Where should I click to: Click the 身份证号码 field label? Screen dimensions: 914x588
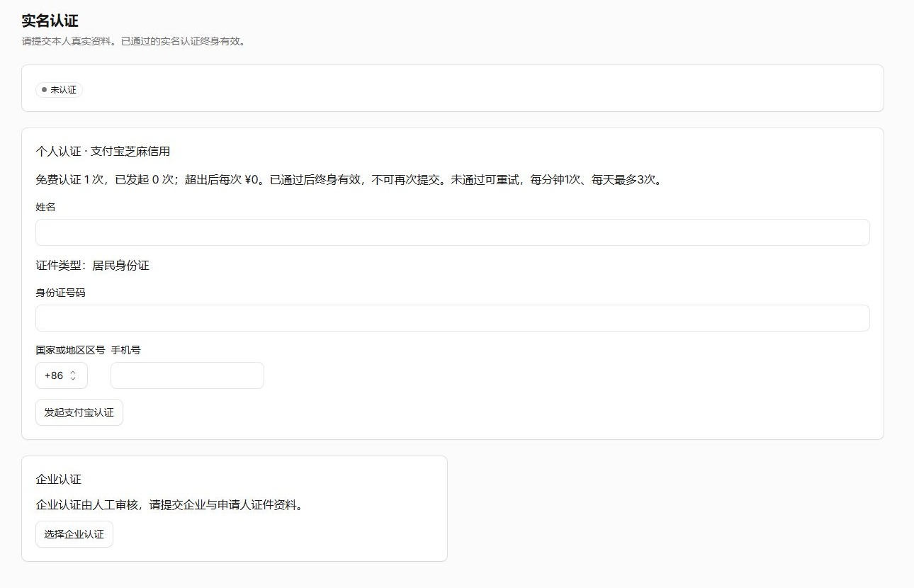coord(60,293)
